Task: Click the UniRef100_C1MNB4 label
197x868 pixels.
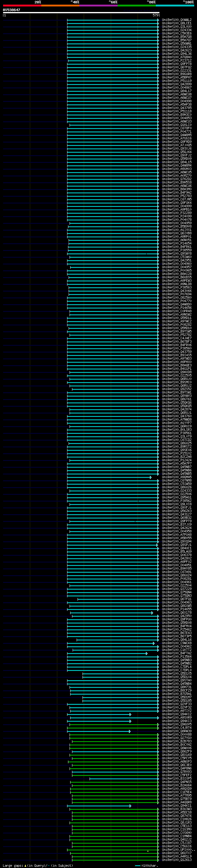Action: (177, 836)
